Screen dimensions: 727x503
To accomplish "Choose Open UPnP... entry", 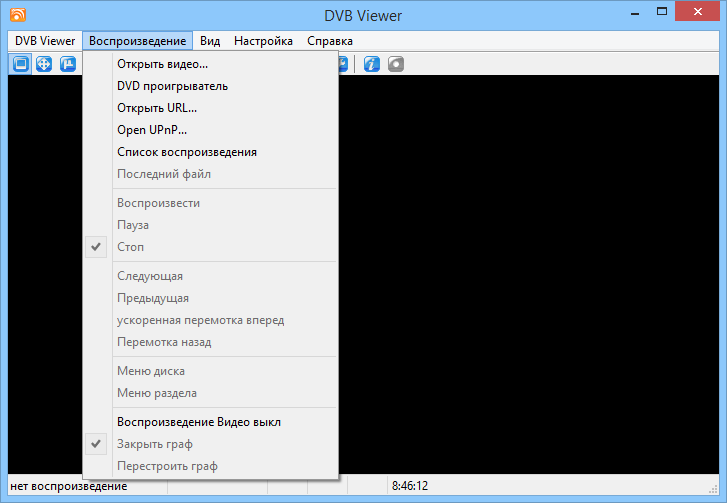I will (210, 130).
